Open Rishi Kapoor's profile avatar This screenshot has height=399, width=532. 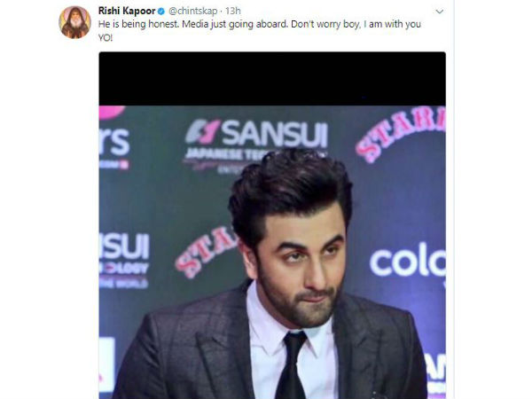(75, 22)
